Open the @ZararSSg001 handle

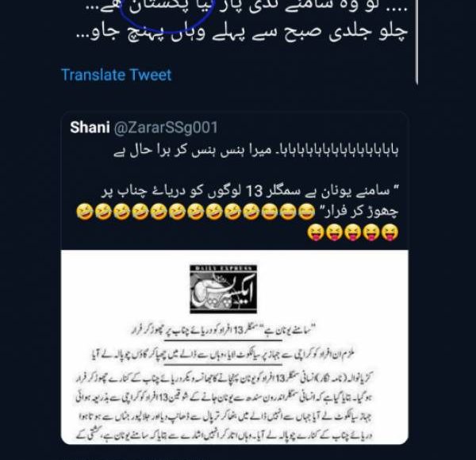tap(166, 127)
